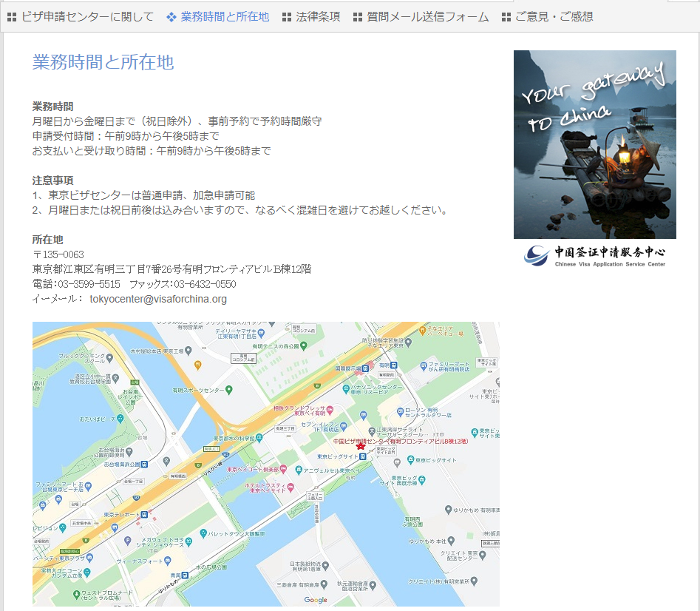Click the 業務時間 section heading

click(52, 107)
